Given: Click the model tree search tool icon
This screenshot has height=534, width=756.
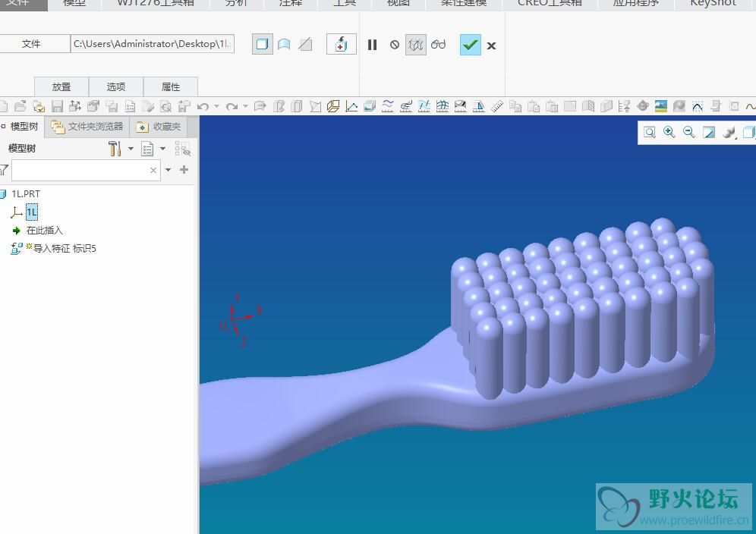Looking at the screenshot, I should [183, 149].
